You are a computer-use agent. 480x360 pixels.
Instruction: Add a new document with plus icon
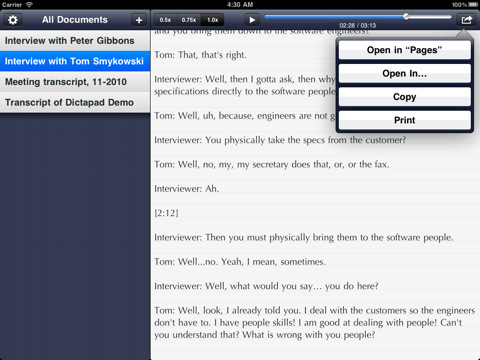tap(139, 20)
